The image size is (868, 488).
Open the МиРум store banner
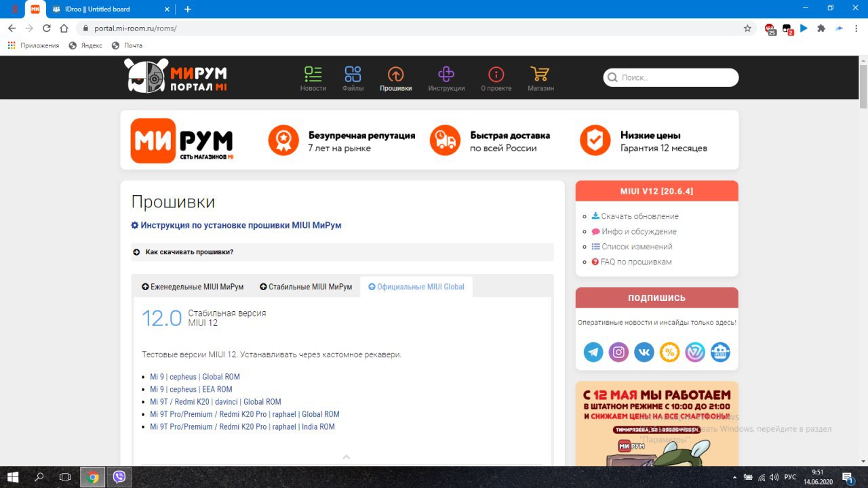[x=429, y=140]
